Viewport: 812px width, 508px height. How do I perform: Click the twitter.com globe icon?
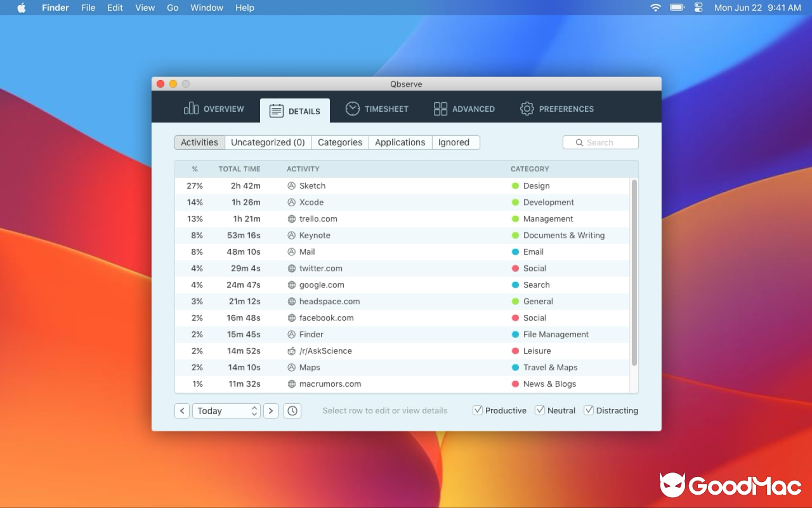[292, 269]
